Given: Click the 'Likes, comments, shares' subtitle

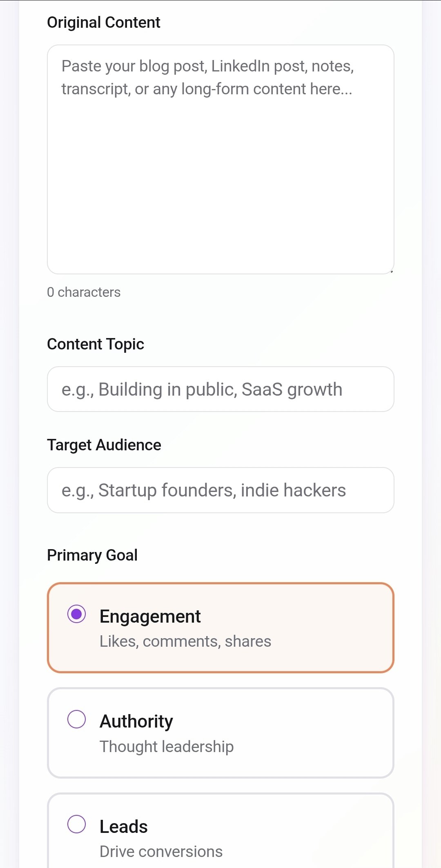Looking at the screenshot, I should click(x=185, y=641).
